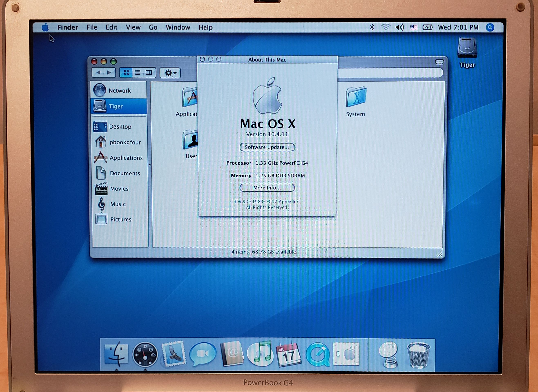Click the Finder sidebar divider handle

click(150, 165)
